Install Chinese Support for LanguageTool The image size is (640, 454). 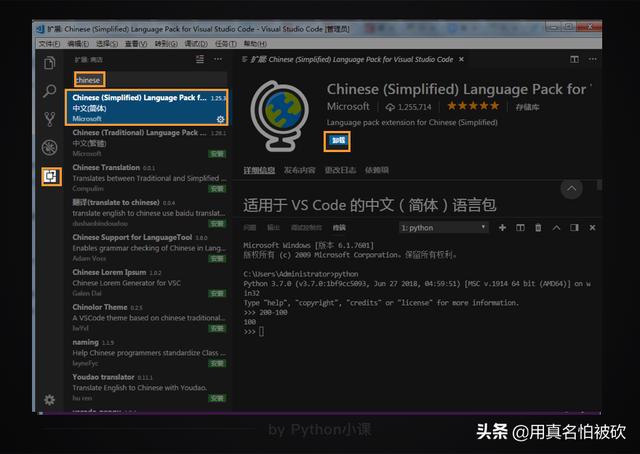[x=217, y=258]
